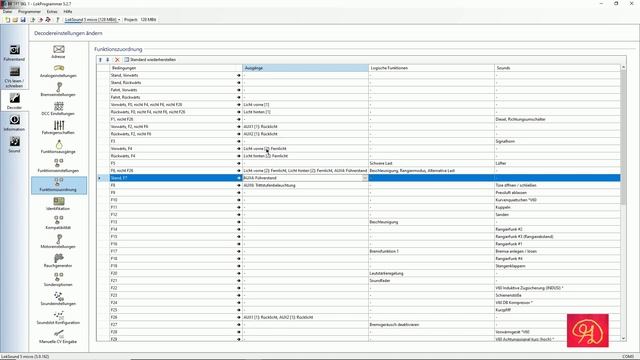
Task: Click scrollbar down arrow of mapping table
Action: (x=623, y=338)
